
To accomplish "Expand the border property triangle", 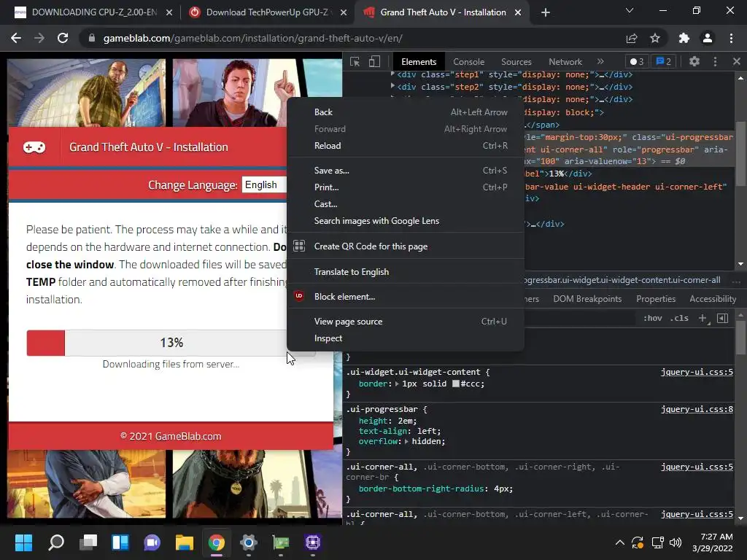I will (x=398, y=384).
